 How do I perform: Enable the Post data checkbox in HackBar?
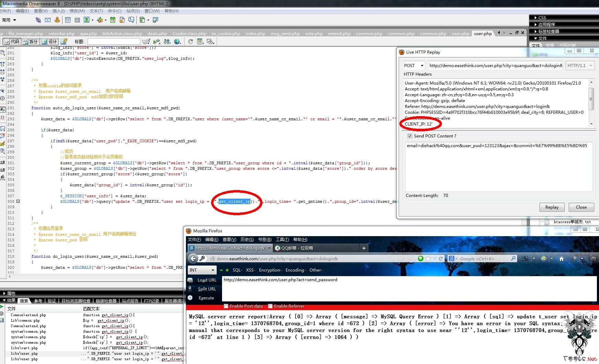coord(226,306)
